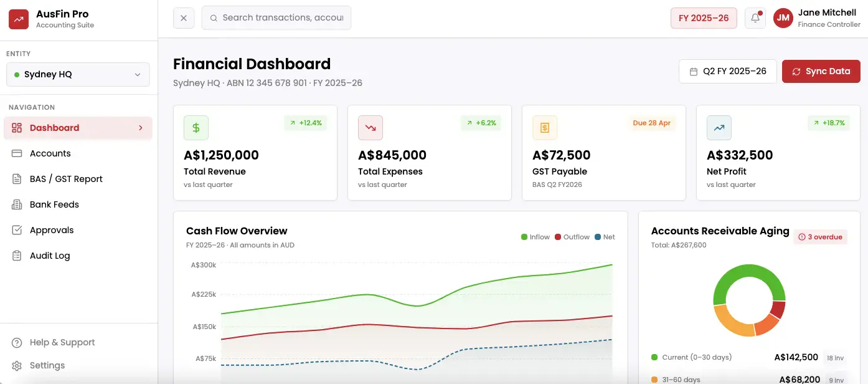The image size is (868, 384).
Task: Click the Net Profit trend icon
Action: click(719, 128)
